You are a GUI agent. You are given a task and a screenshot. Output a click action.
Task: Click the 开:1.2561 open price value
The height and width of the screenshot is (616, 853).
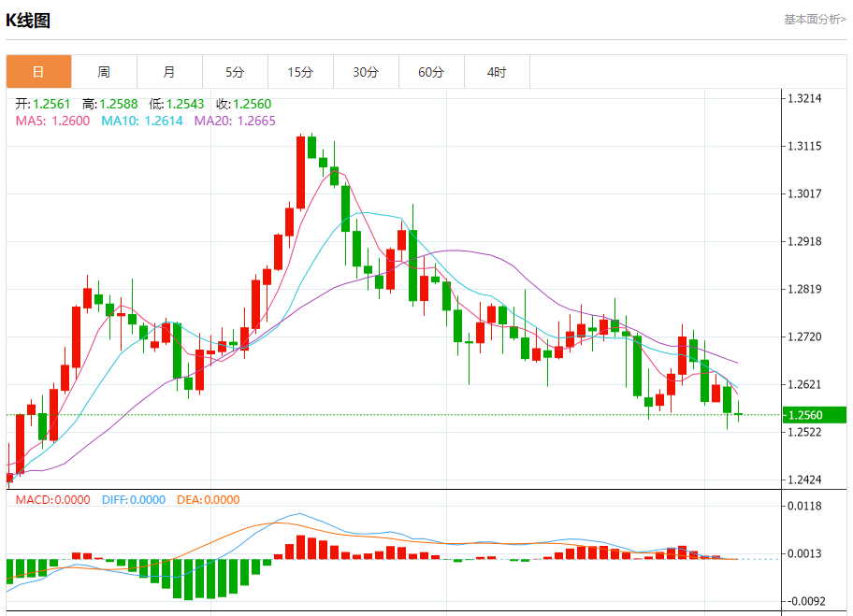43,104
